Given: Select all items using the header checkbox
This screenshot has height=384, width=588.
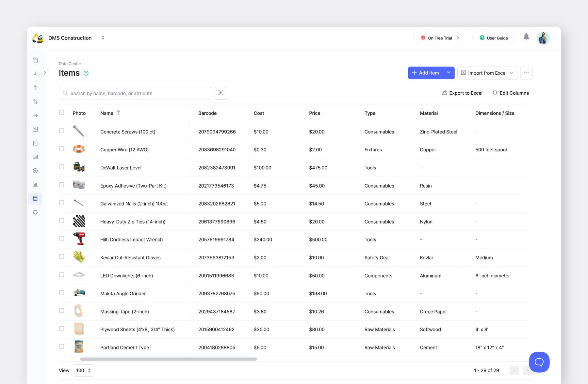Looking at the screenshot, I should pyautogui.click(x=61, y=112).
